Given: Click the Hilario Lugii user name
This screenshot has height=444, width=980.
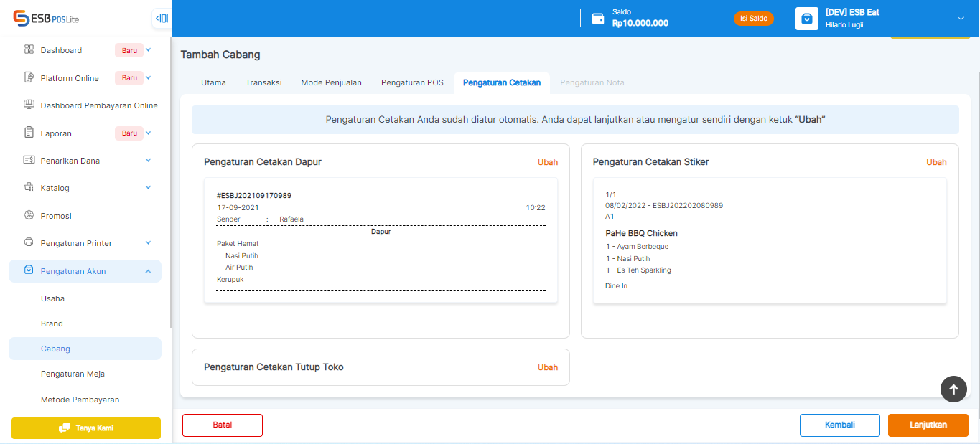Looking at the screenshot, I should tap(844, 24).
